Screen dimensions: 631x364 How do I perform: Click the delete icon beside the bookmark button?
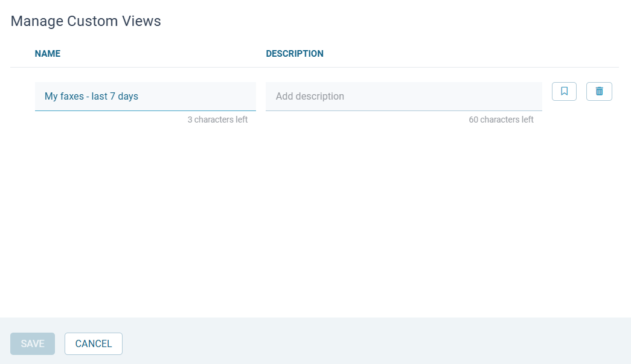599,91
